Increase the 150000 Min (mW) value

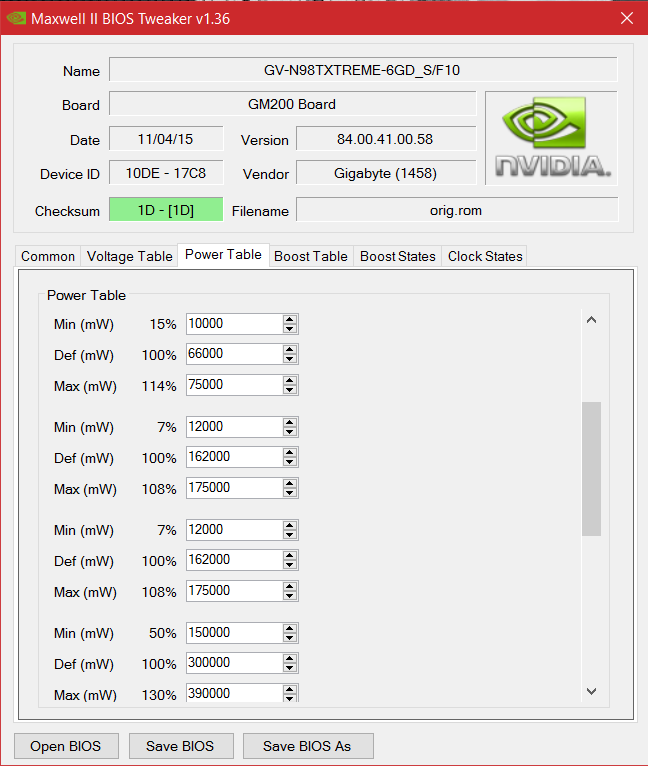click(290, 629)
